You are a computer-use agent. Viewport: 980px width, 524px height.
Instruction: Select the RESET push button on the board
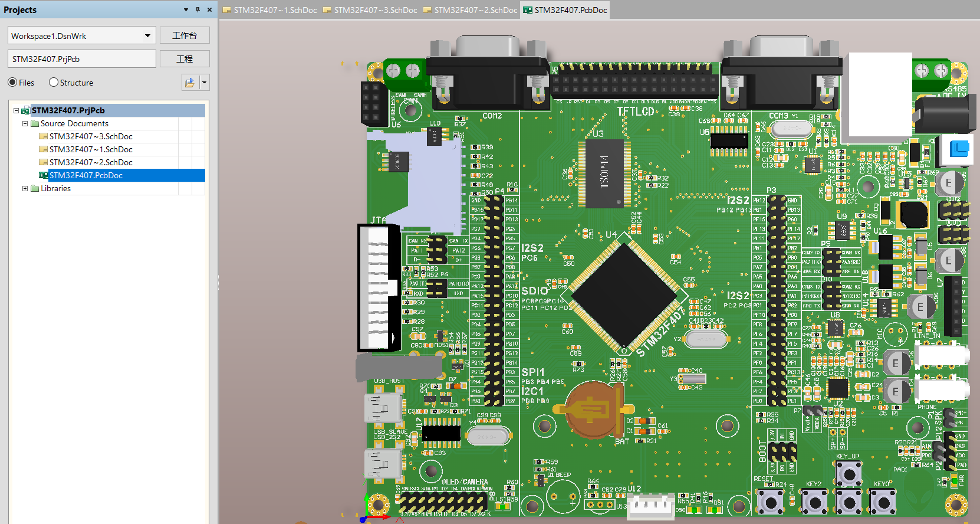click(x=770, y=502)
